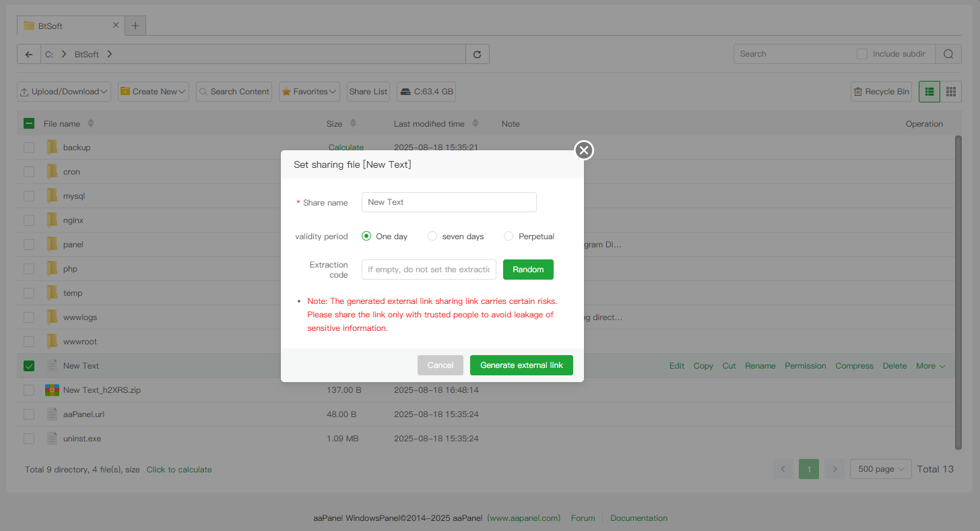
Task: Select the seven days validity option
Action: (x=433, y=237)
